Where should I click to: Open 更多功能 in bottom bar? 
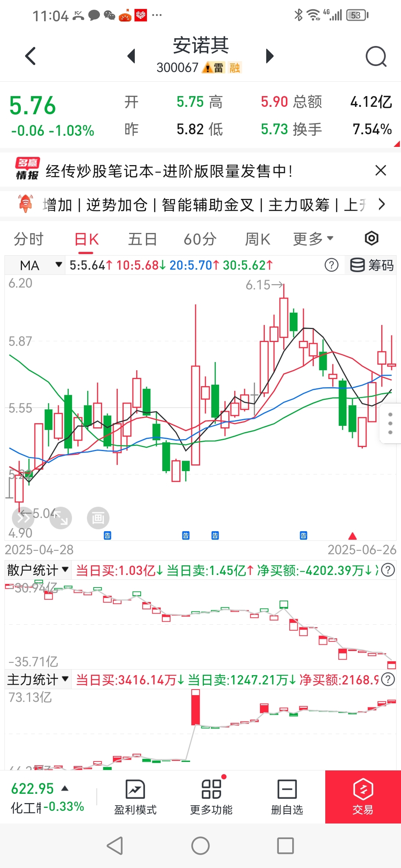click(211, 797)
